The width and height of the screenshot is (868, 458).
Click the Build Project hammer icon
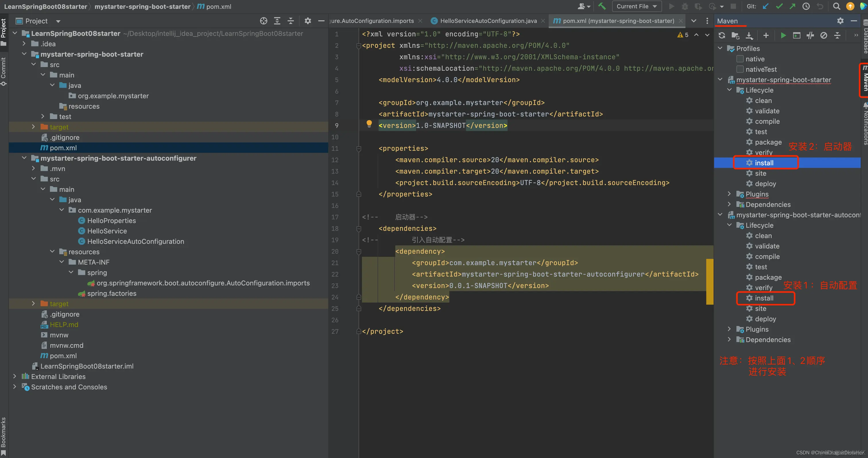(x=602, y=6)
